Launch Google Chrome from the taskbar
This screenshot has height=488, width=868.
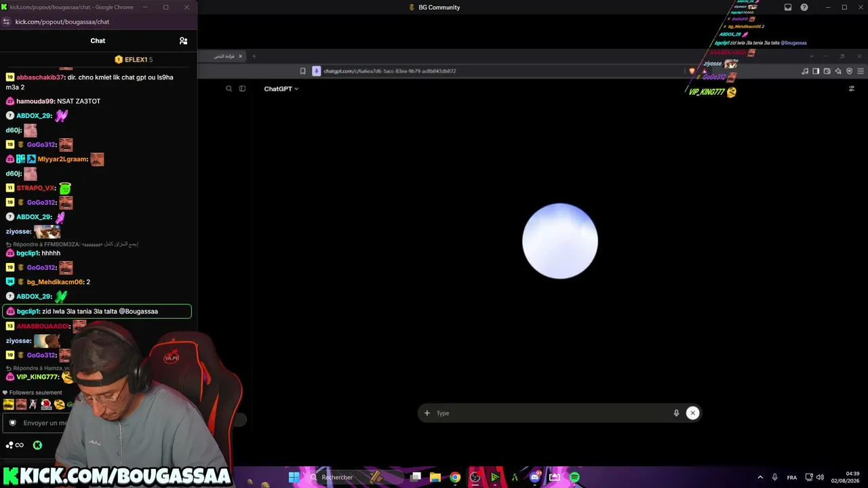[x=455, y=477]
